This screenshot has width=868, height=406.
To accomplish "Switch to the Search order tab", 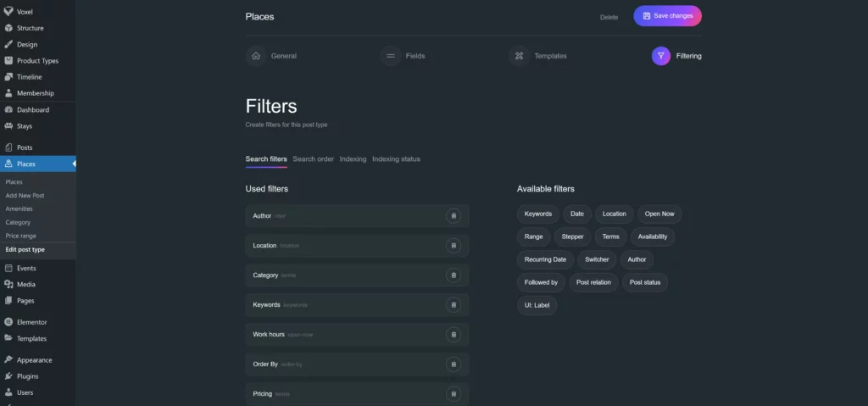I will [x=313, y=159].
